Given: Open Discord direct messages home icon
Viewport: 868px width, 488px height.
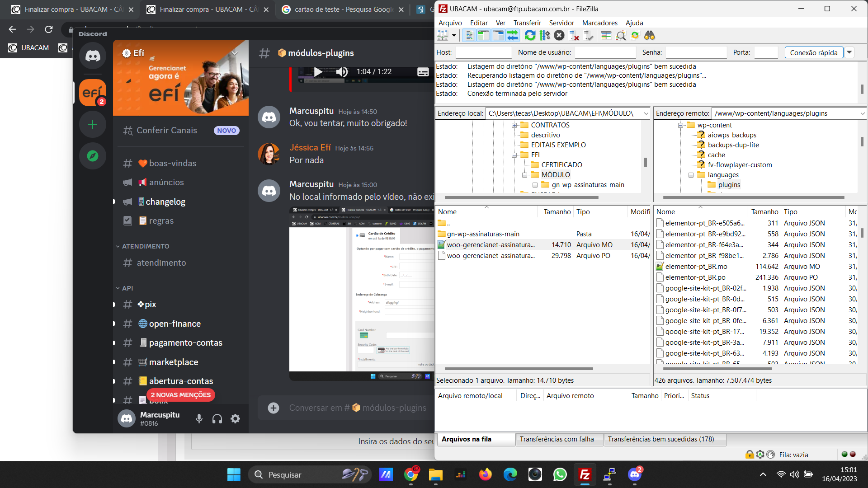Looking at the screenshot, I should [93, 56].
